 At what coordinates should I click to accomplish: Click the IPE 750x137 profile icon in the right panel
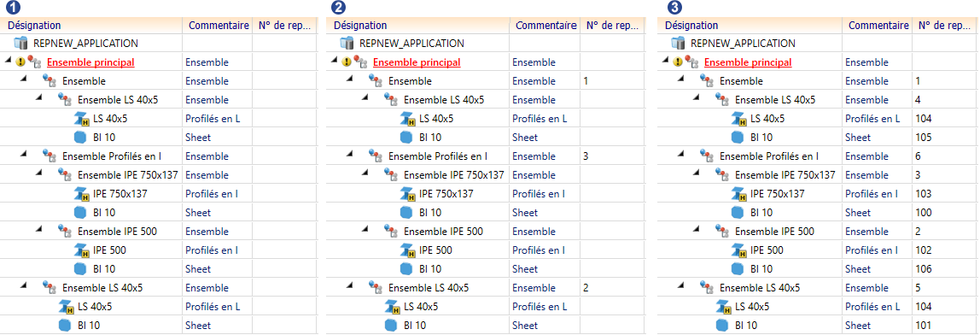click(739, 194)
